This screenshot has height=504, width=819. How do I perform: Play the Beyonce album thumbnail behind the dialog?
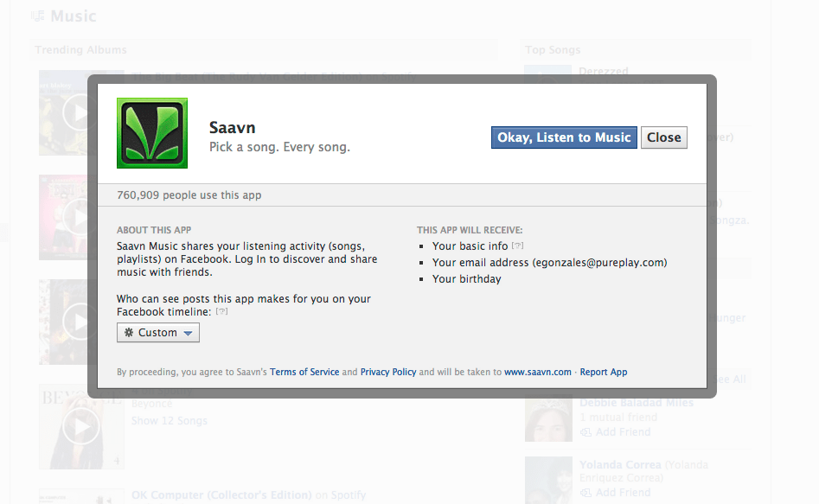(81, 427)
